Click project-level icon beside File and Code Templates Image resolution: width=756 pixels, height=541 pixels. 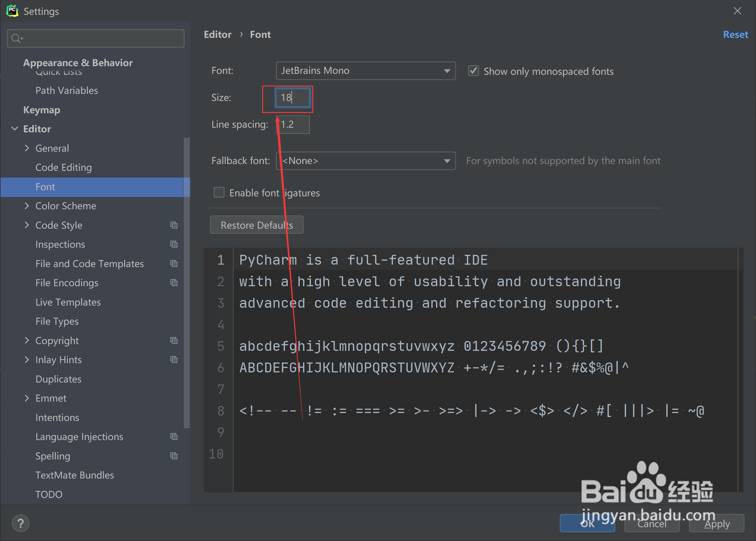tap(174, 263)
